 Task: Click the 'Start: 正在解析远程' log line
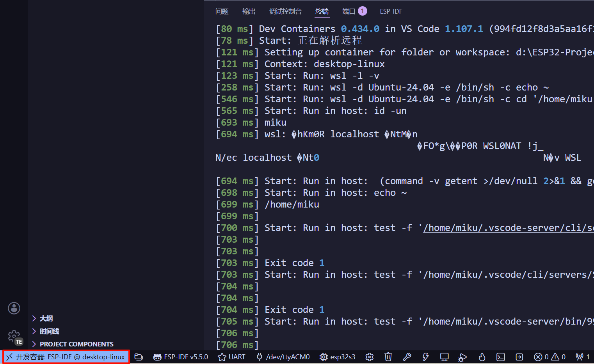coord(311,41)
